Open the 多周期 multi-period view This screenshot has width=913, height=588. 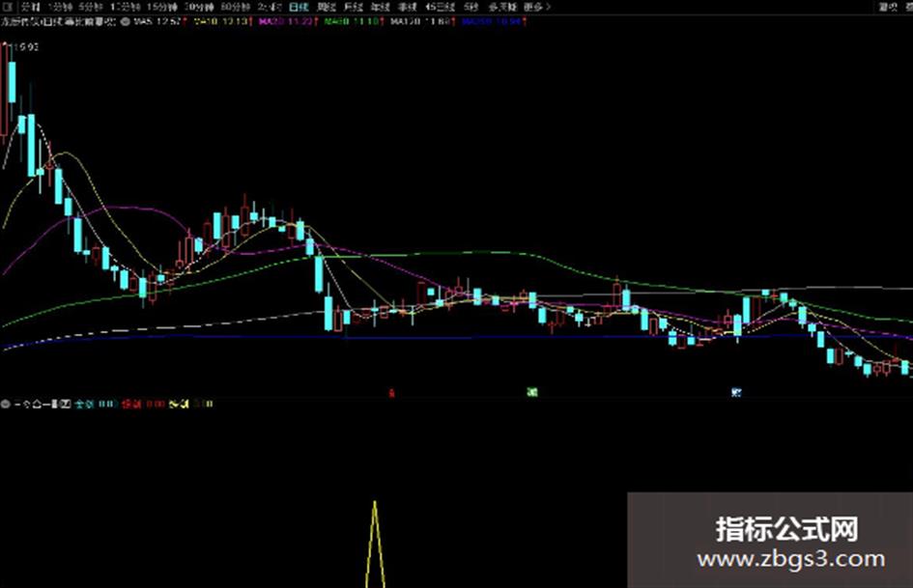tap(502, 7)
